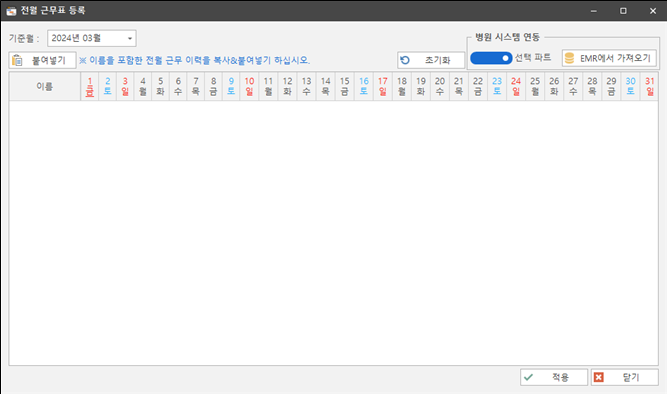Select day 5 화 column header
667x394 pixels.
(x=160, y=86)
